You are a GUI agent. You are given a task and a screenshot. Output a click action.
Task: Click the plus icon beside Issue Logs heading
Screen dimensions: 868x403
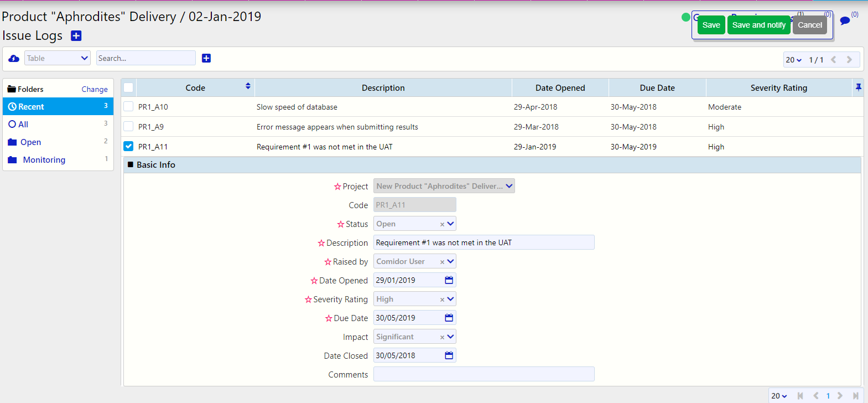(x=76, y=36)
